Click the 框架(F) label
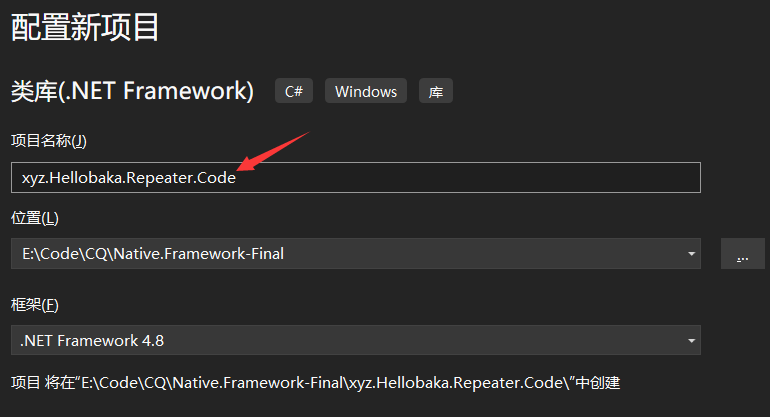770x417 pixels. tap(35, 304)
